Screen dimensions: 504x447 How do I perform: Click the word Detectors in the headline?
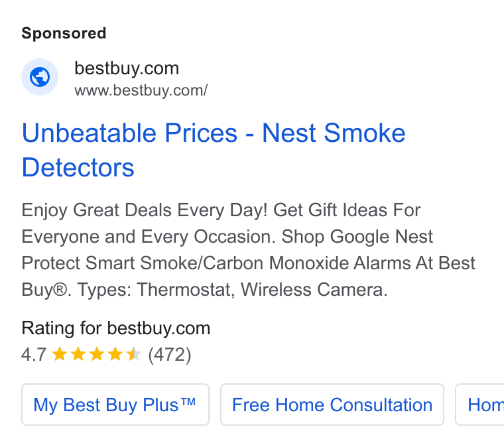pos(78,167)
